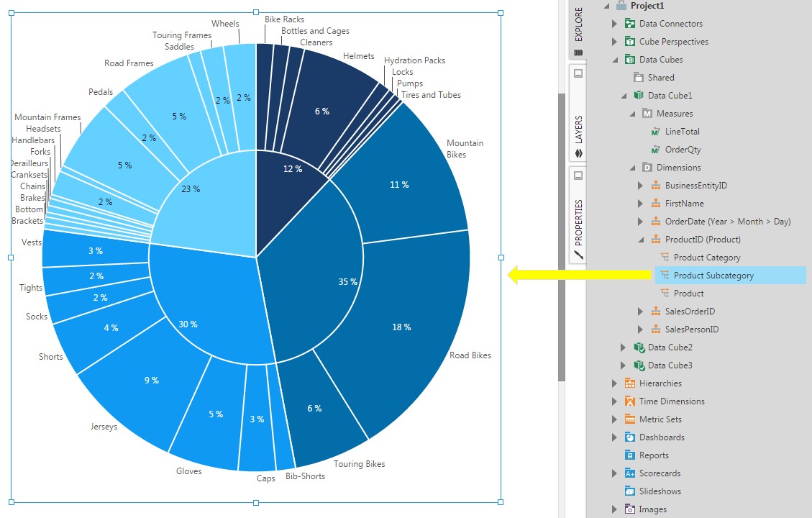Select the Product Subcategory level
The height and width of the screenshot is (518, 812).
click(713, 276)
